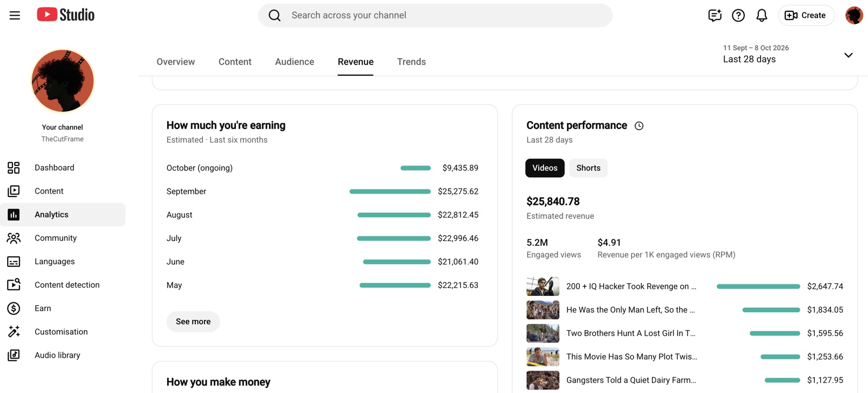Click the channel profile picture in sidebar
The height and width of the screenshot is (393, 868).
point(62,81)
